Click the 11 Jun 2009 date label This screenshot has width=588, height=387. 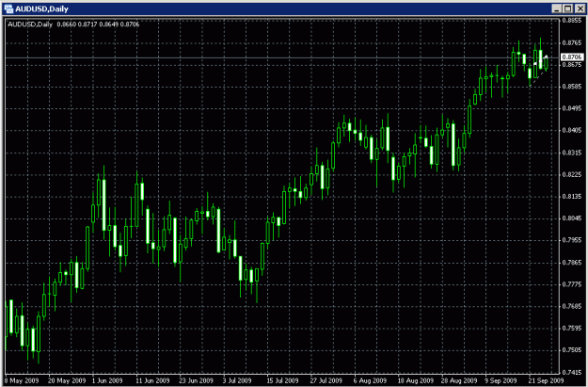pos(152,380)
